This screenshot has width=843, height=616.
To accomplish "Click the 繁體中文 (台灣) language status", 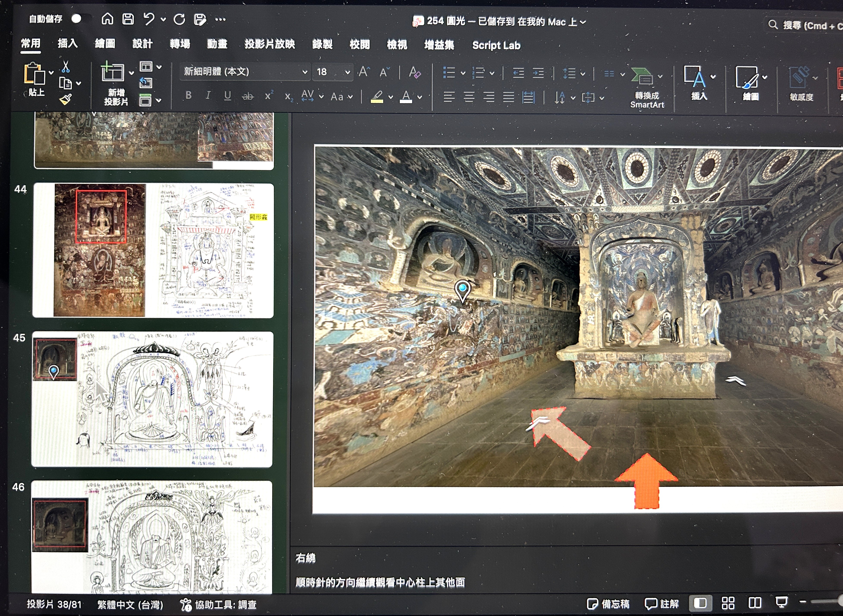I will click(x=130, y=604).
